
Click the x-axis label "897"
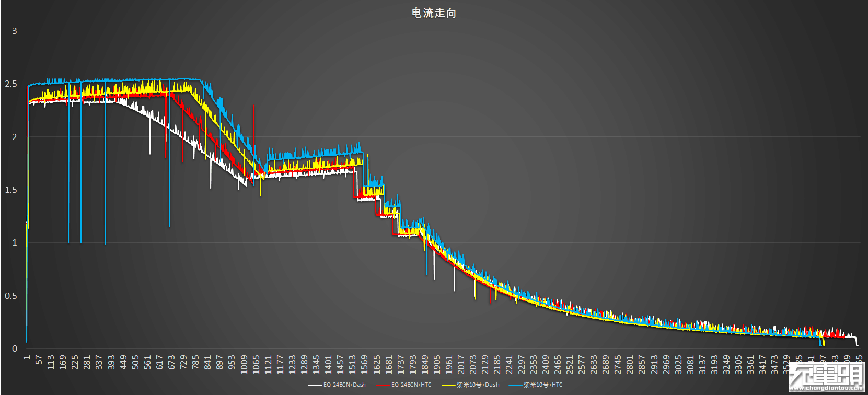click(x=219, y=362)
